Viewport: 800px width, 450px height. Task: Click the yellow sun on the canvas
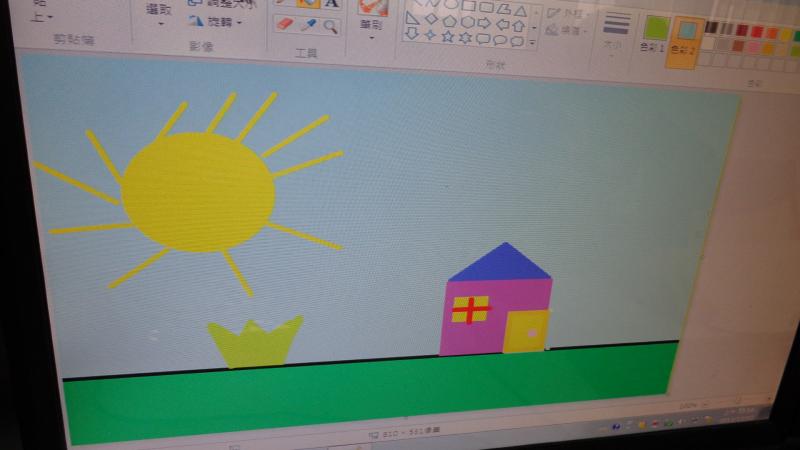click(198, 192)
